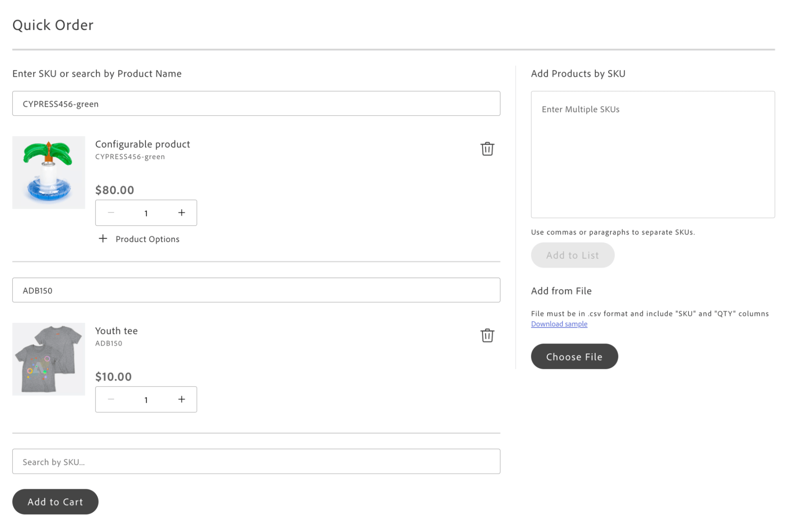Delete the Configurable product row
The height and width of the screenshot is (532, 786).
487,149
